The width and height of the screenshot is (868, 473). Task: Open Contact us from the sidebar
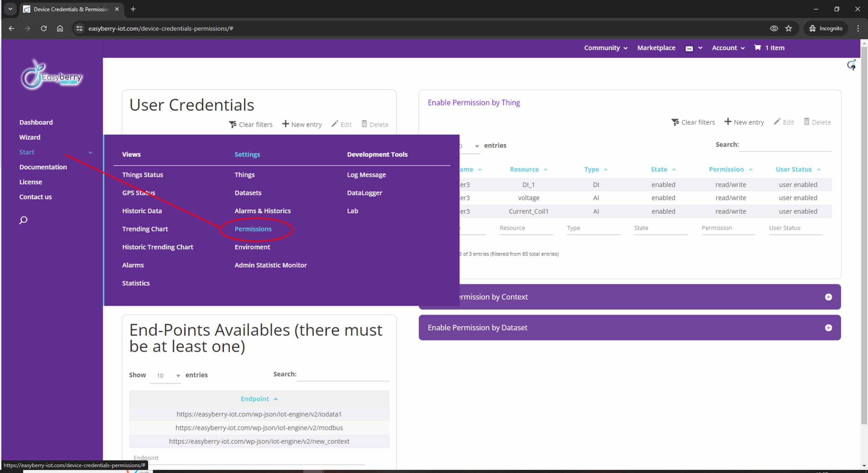pos(35,197)
